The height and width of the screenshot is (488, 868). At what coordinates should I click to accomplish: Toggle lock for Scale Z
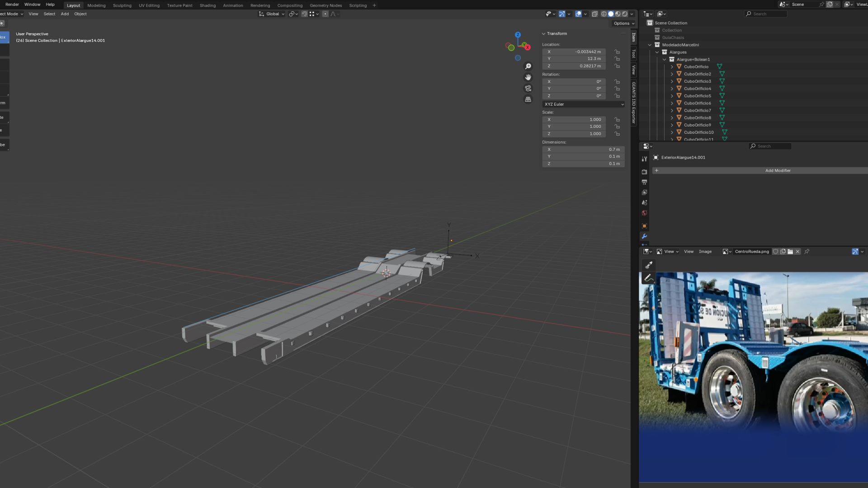coord(617,134)
